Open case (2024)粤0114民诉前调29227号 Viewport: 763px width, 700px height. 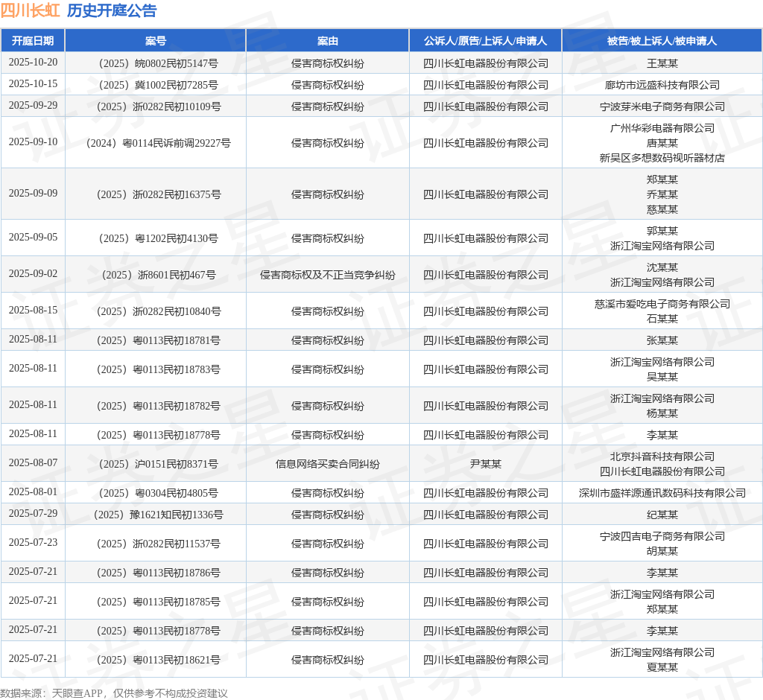158,142
